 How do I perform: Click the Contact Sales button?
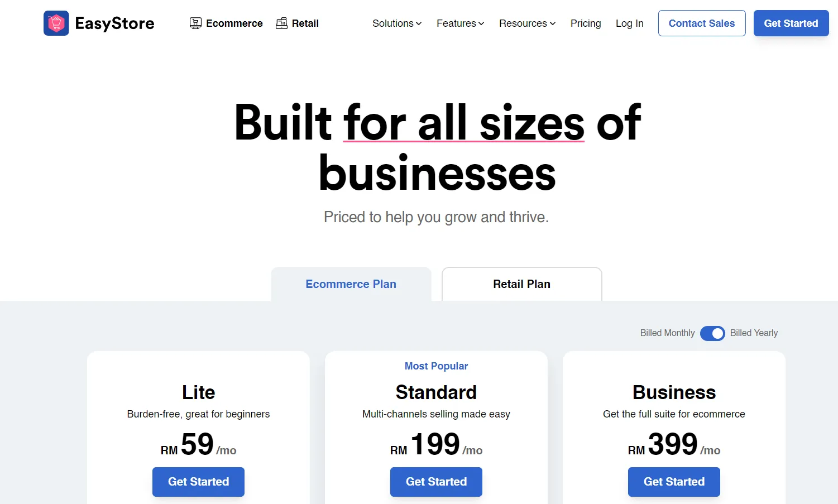coord(702,23)
